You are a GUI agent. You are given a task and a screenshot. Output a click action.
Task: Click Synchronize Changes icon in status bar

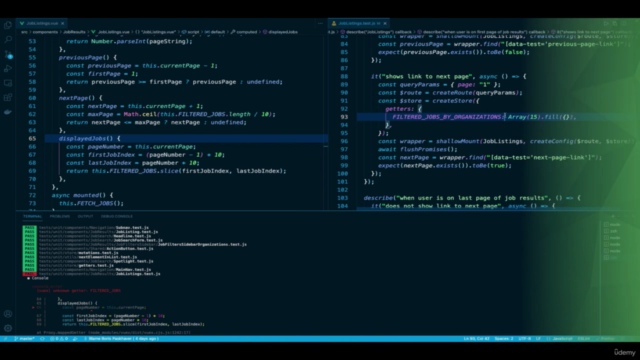(x=42, y=339)
